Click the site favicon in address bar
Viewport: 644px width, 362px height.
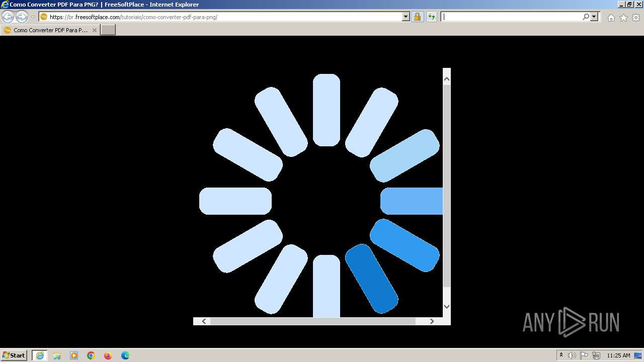coord(44,17)
